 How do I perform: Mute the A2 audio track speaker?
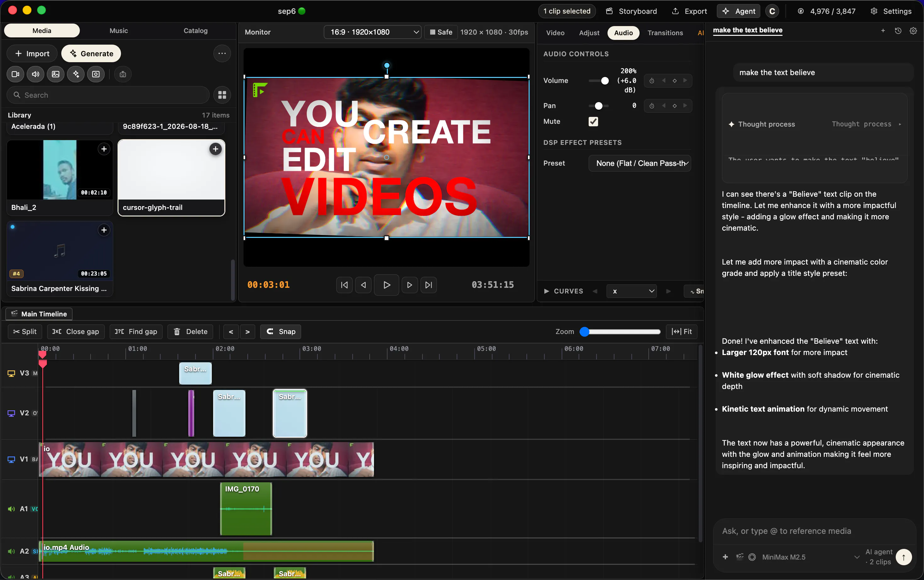[x=12, y=551]
